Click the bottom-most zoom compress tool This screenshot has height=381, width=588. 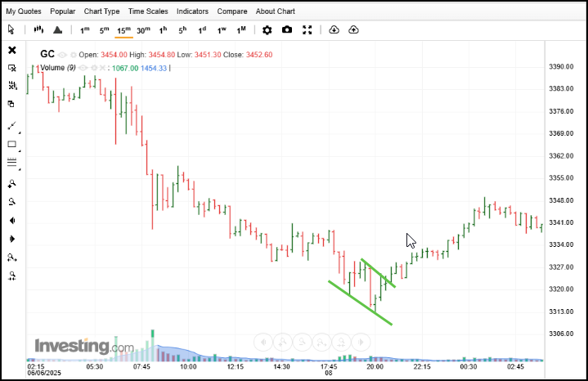12,276
